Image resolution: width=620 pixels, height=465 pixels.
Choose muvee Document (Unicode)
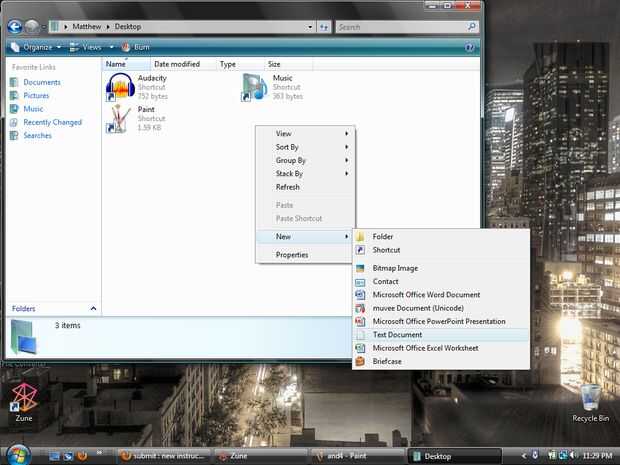click(x=441, y=308)
